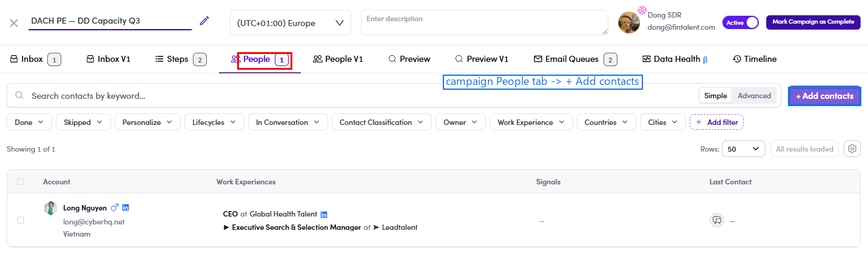
Task: Click the Vietnam location text
Action: (77, 234)
